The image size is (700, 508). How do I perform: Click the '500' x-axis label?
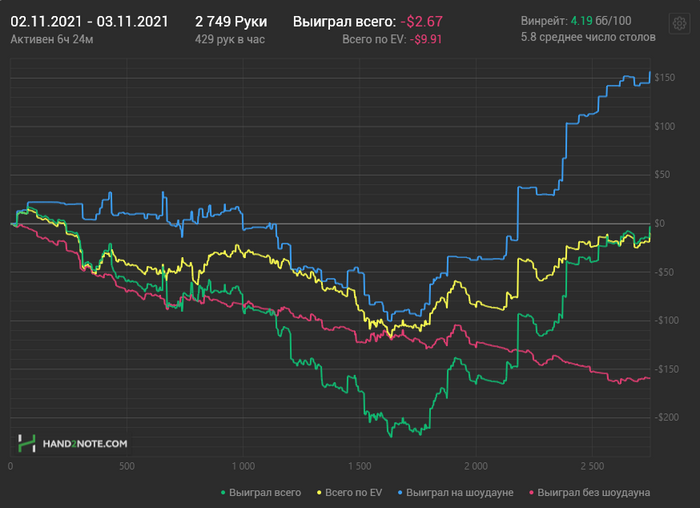pos(127,466)
